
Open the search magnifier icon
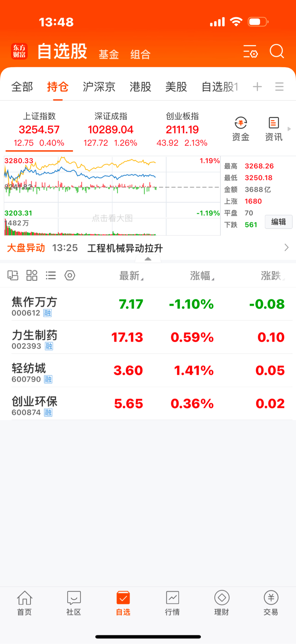pyautogui.click(x=277, y=51)
